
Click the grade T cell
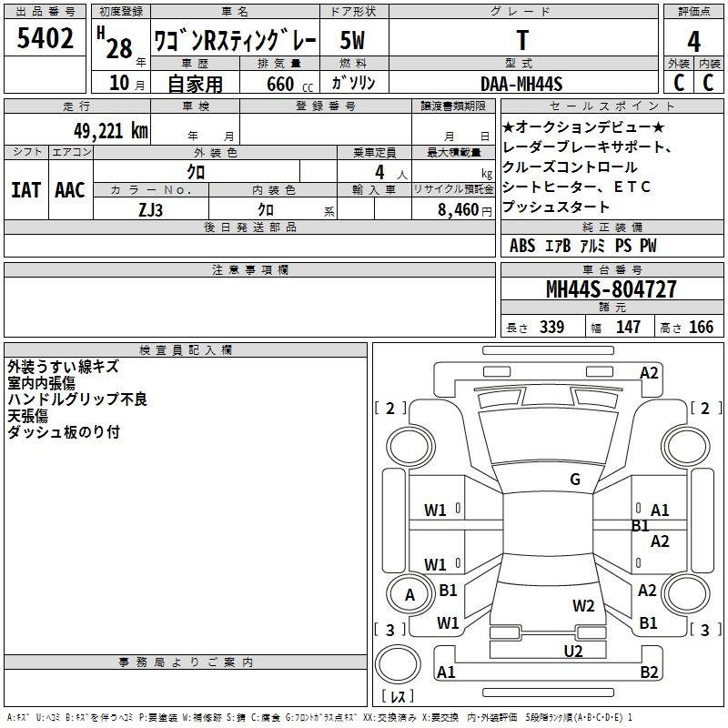tap(521, 41)
